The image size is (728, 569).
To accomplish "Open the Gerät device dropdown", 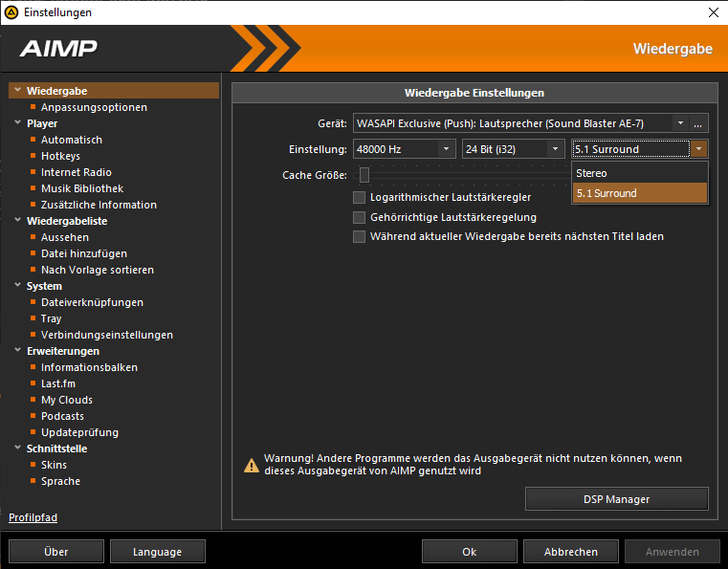I will [680, 123].
